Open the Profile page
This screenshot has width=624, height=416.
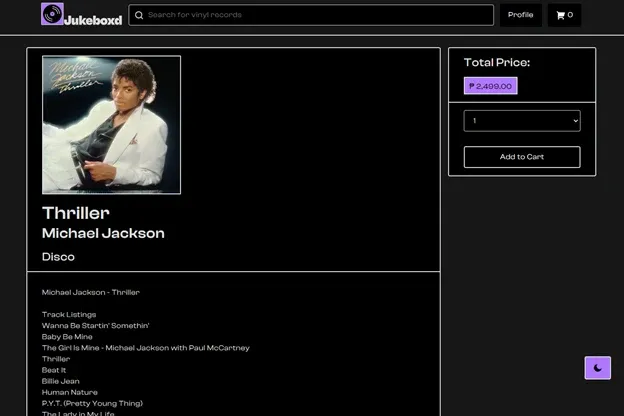tap(521, 15)
